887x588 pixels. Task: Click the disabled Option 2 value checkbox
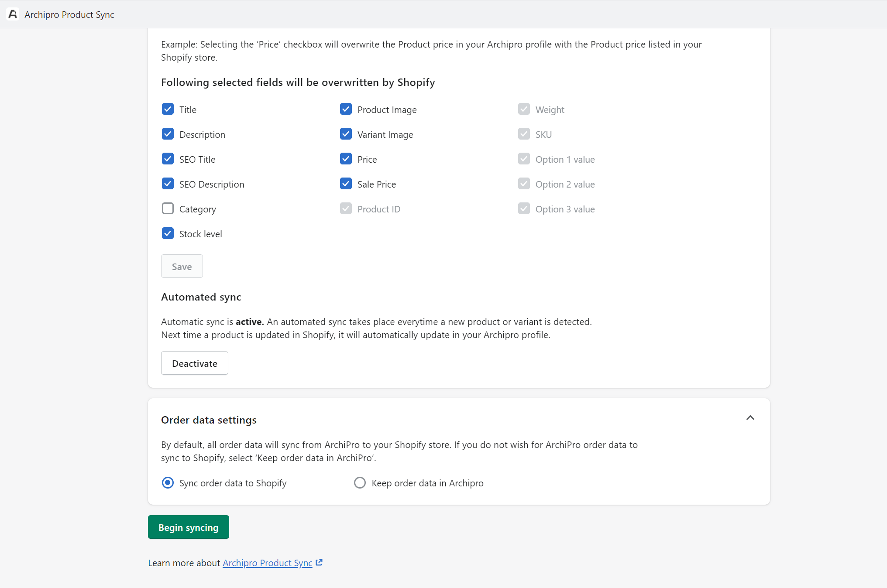(x=524, y=184)
